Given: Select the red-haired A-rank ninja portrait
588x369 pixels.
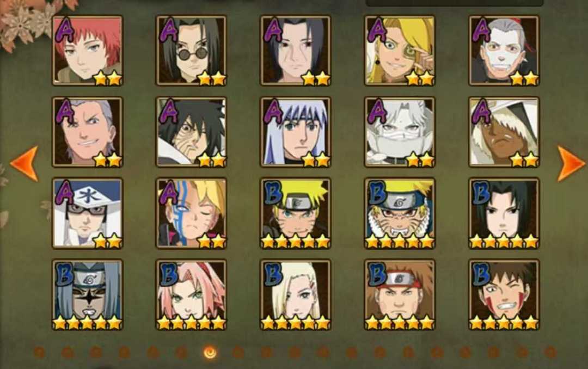Looking at the screenshot, I should pos(87,51).
